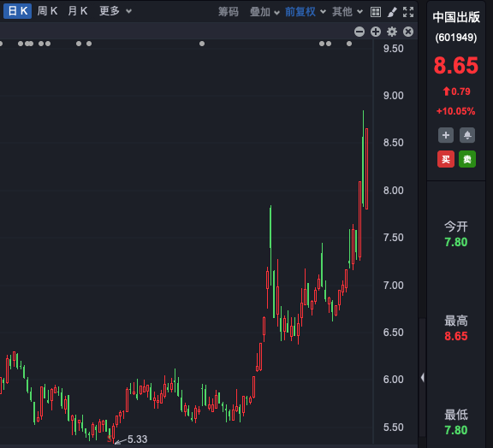Switch to the 周K weekly chart tab
Viewport: 493px width, 448px height.
point(47,11)
